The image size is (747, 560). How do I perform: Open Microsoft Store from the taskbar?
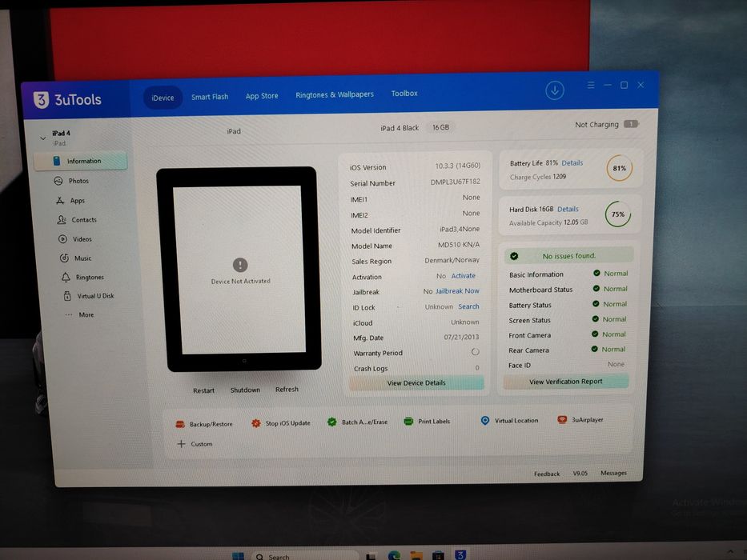point(438,555)
